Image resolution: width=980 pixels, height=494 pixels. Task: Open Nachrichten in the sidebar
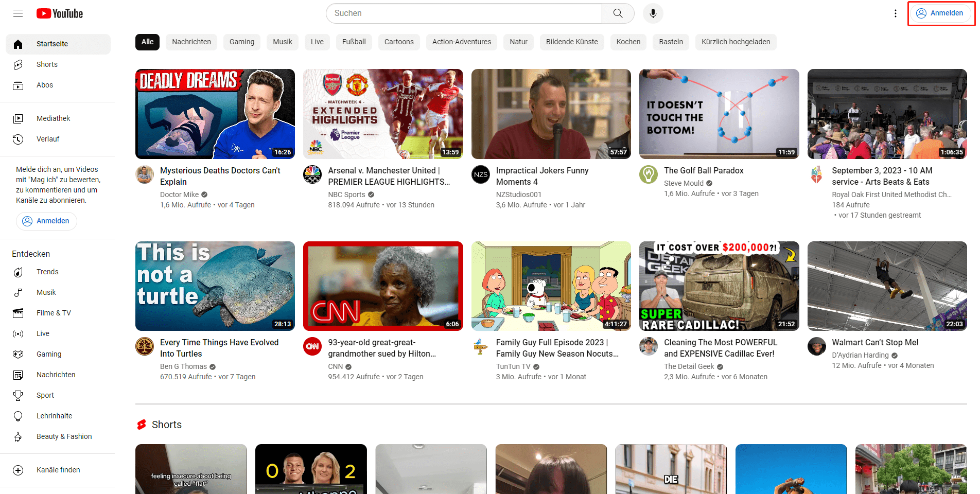click(x=58, y=375)
